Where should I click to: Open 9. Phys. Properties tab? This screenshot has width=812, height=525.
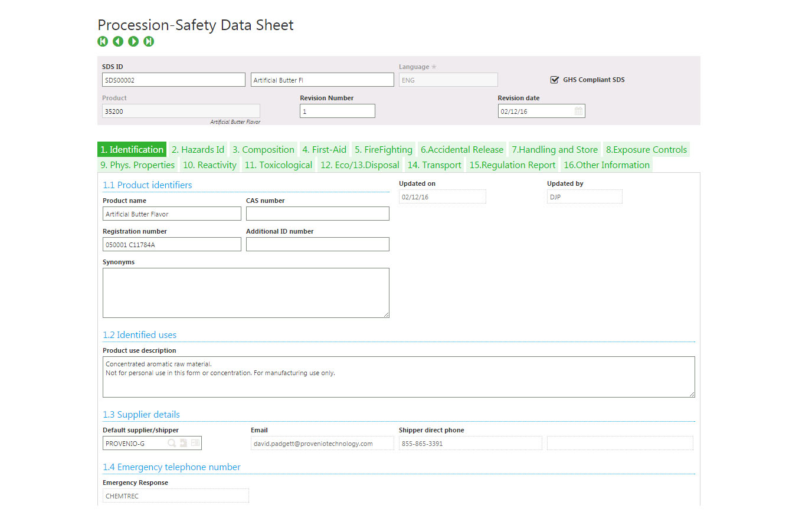(x=137, y=165)
